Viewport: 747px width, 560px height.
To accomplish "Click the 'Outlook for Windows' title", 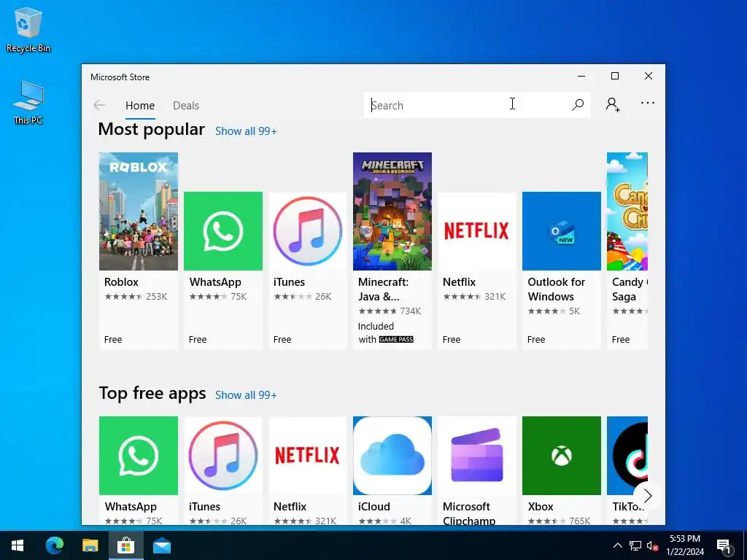I will [557, 289].
